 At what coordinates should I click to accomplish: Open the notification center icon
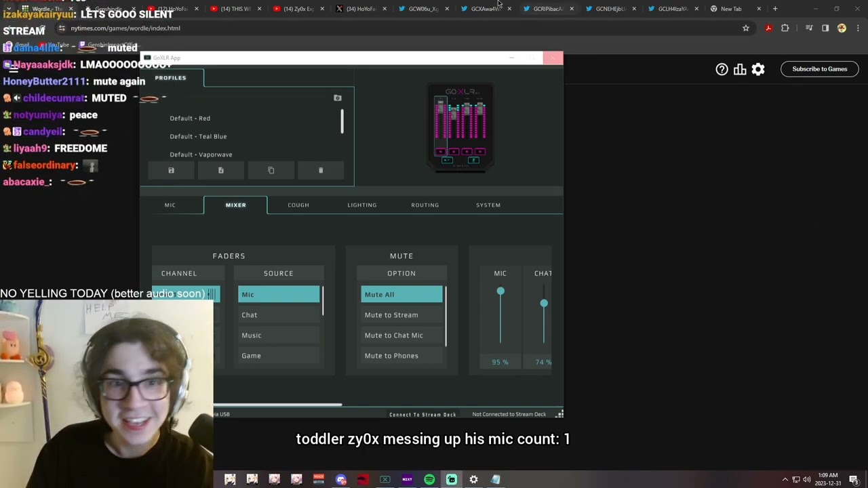point(854,480)
